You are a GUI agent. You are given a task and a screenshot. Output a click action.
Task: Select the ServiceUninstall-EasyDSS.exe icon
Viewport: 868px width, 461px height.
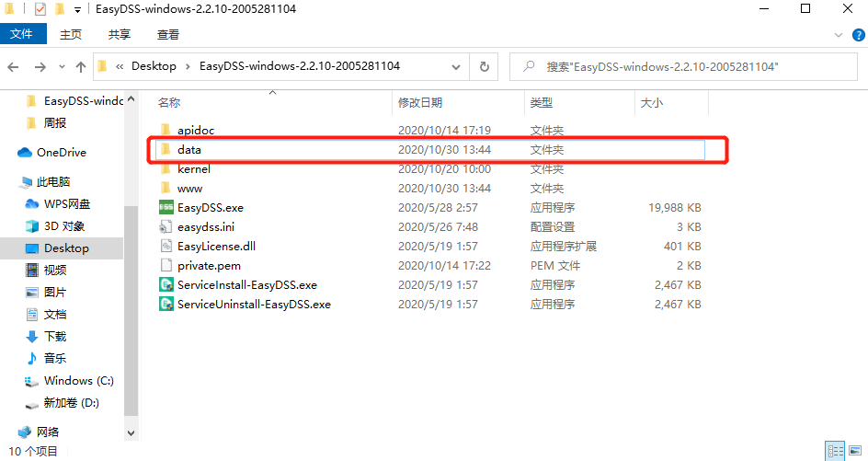pyautogui.click(x=166, y=305)
